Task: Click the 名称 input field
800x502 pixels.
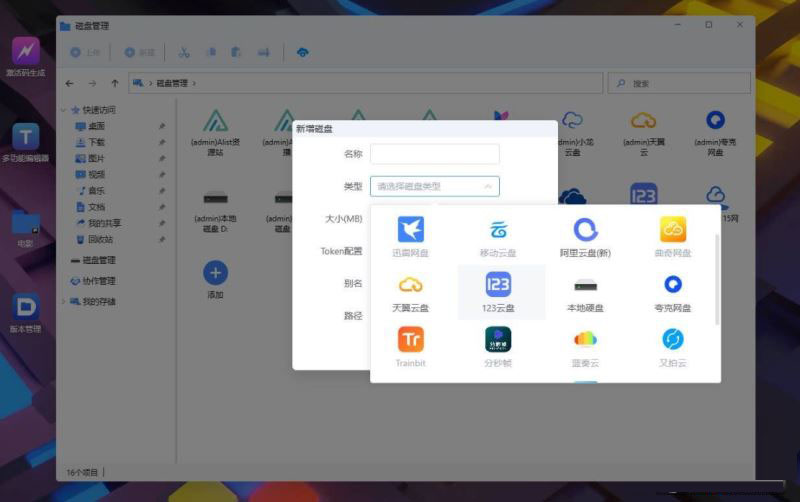Action: pos(434,154)
